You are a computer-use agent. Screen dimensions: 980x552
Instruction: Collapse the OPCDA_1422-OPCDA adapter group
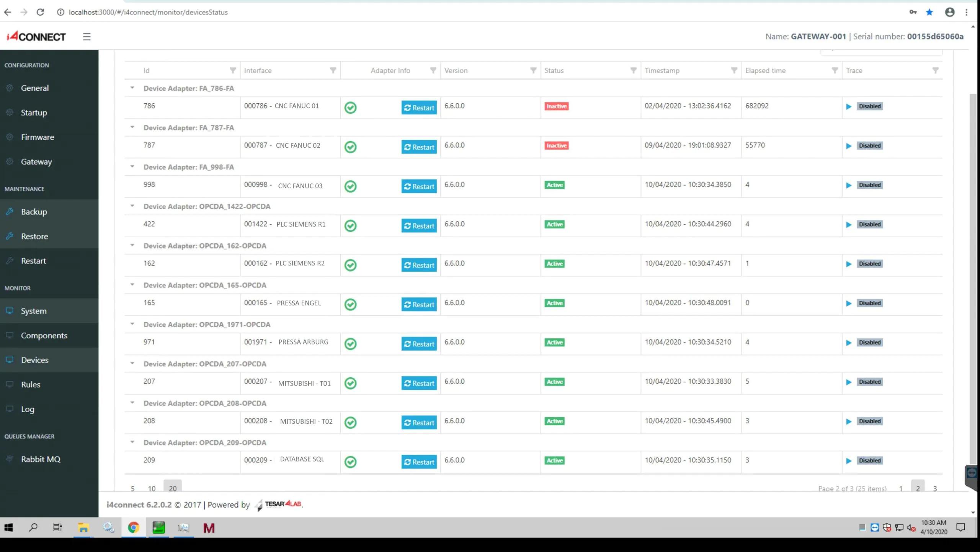point(132,206)
